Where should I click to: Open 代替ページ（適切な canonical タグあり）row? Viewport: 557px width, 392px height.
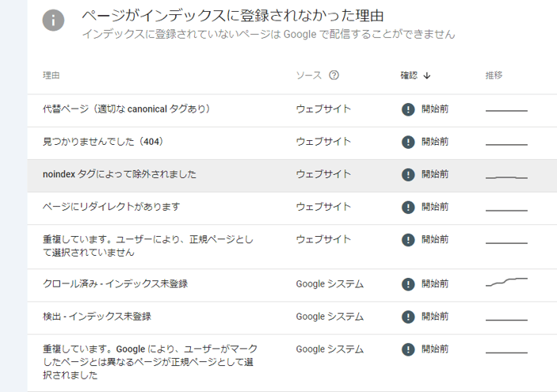126,109
